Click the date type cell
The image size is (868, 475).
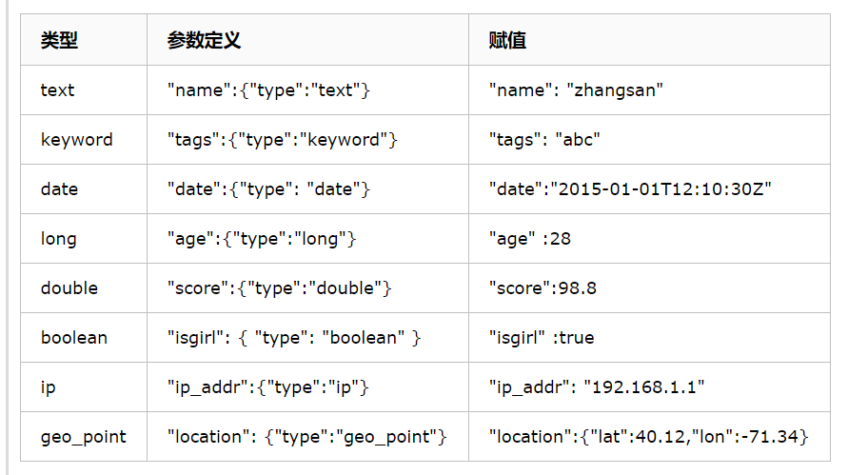pyautogui.click(x=84, y=189)
